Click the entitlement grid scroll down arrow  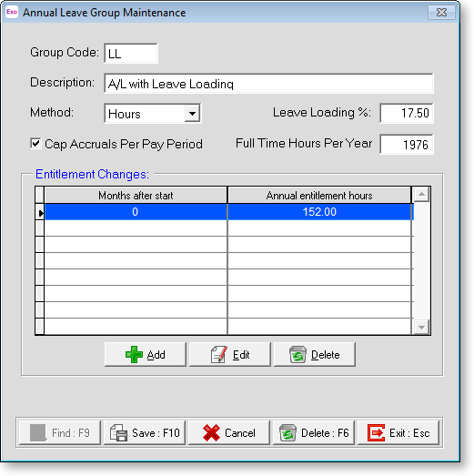click(x=421, y=327)
